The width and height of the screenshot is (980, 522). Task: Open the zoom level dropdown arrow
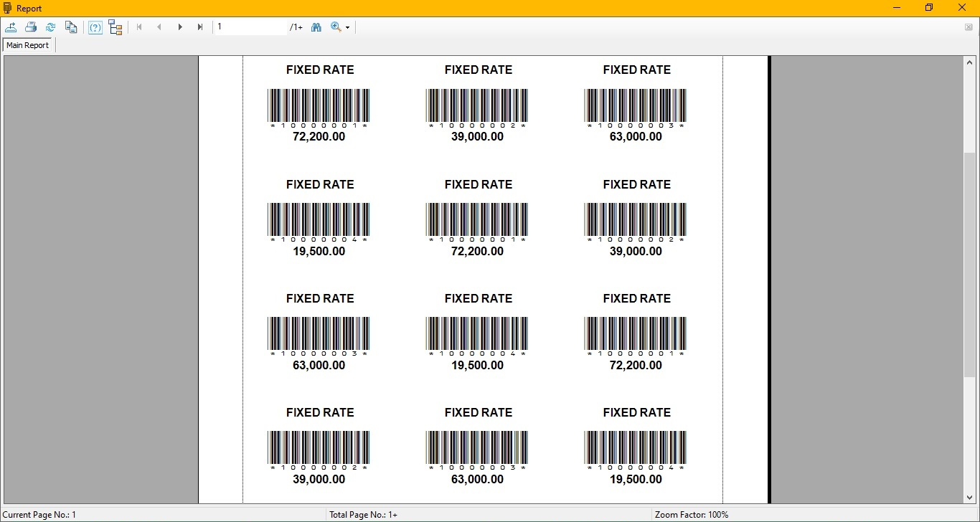pyautogui.click(x=348, y=27)
